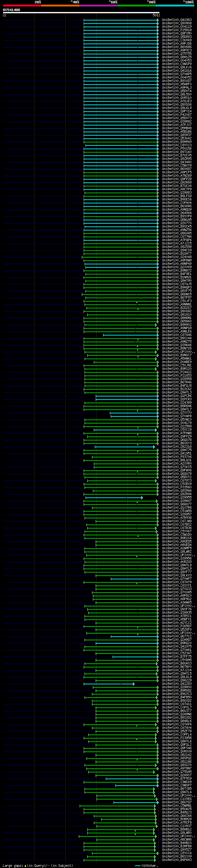Image resolution: width=197 pixels, height=868 pixels.
Task: Click the Large gaps legend text
Action: [x=38, y=865]
